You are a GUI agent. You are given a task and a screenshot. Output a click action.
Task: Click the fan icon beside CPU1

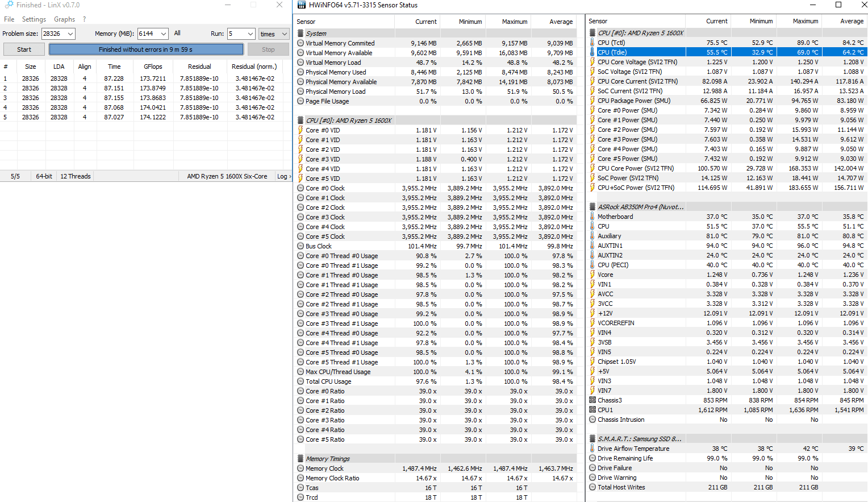tap(592, 410)
